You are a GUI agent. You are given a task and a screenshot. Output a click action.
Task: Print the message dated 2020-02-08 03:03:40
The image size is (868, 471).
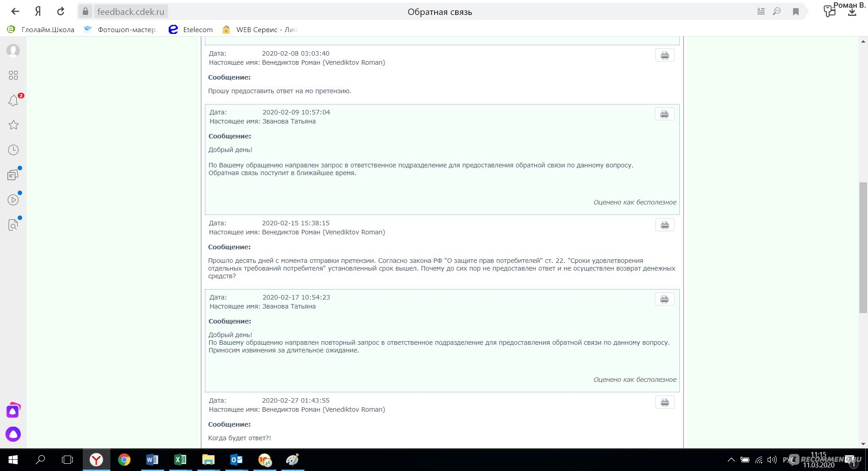664,55
